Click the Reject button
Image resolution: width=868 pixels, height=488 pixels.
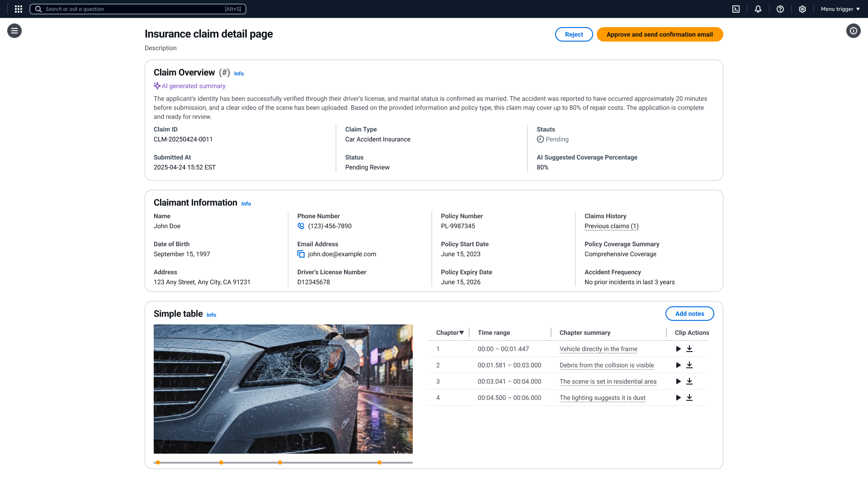(574, 34)
